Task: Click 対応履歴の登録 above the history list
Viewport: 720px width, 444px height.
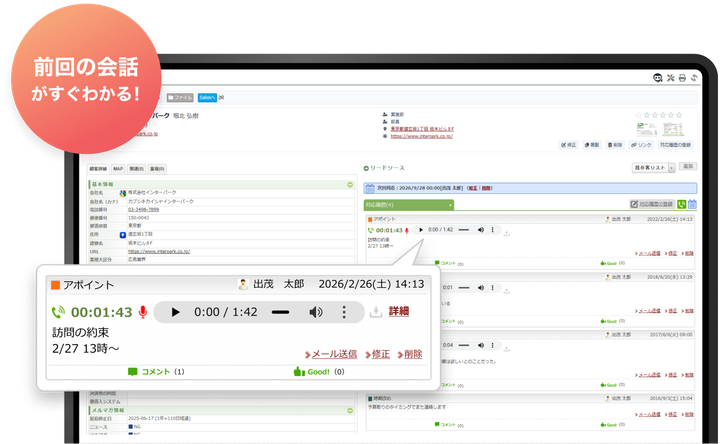Action: [652, 204]
